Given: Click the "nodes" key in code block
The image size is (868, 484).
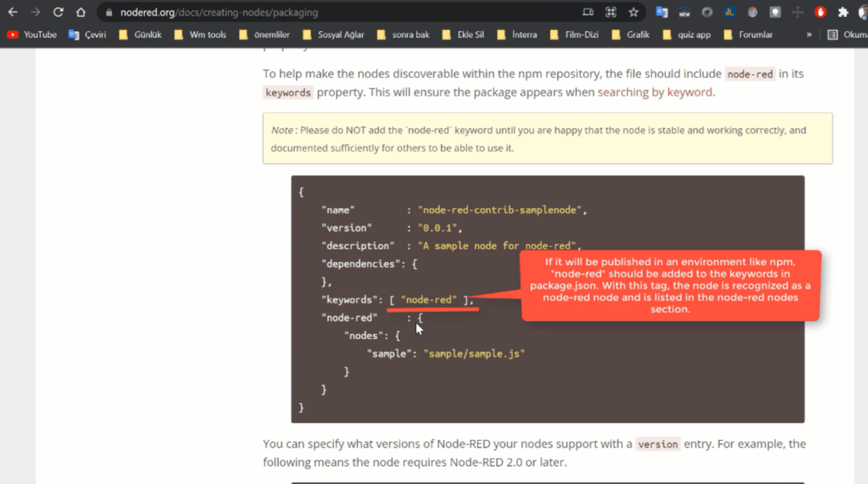Looking at the screenshot, I should [364, 336].
